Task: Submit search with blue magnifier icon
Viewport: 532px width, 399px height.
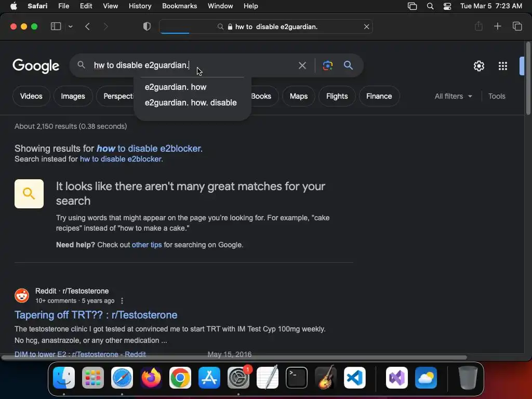Action: [348, 65]
